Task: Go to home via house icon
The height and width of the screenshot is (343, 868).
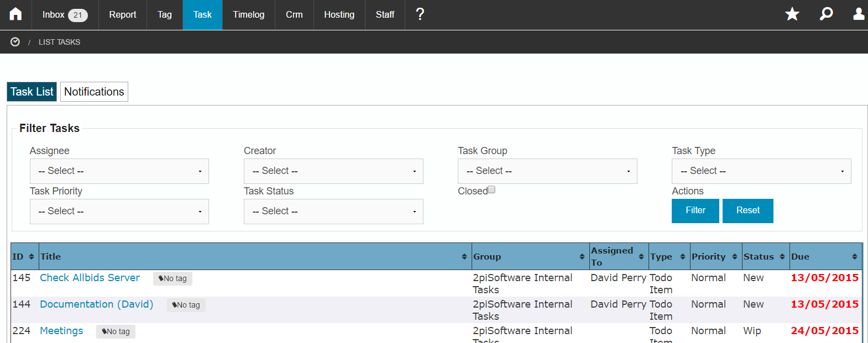Action: pos(15,14)
